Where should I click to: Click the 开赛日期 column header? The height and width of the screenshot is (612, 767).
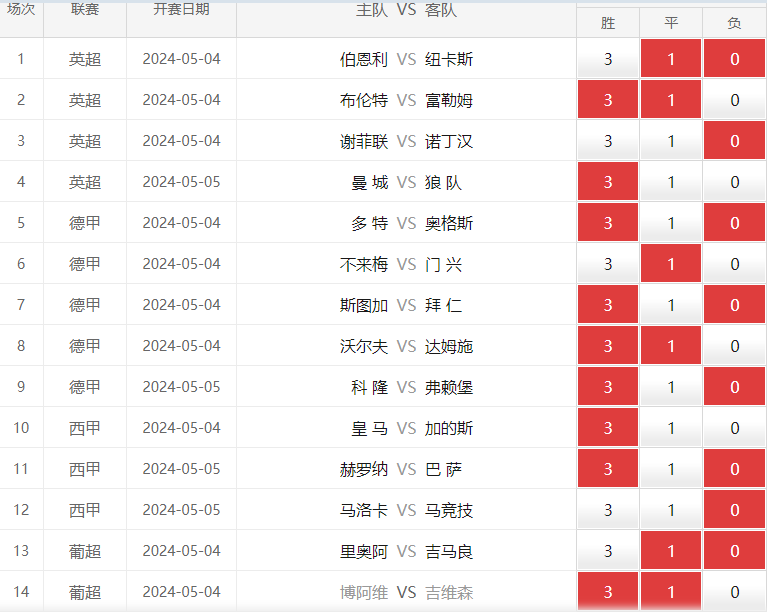click(181, 10)
